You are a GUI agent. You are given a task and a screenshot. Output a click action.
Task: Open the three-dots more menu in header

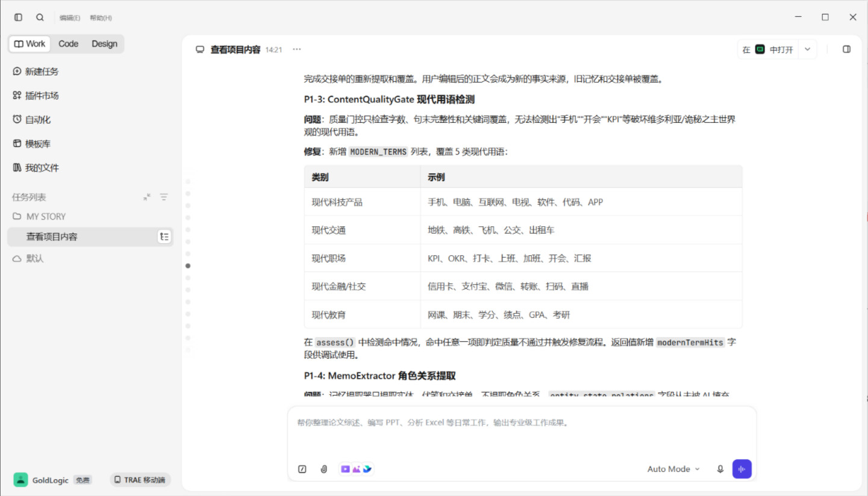click(296, 49)
